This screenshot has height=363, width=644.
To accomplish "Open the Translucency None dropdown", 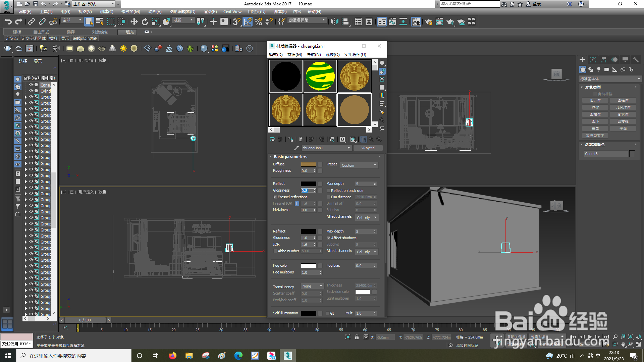I will coord(312,286).
